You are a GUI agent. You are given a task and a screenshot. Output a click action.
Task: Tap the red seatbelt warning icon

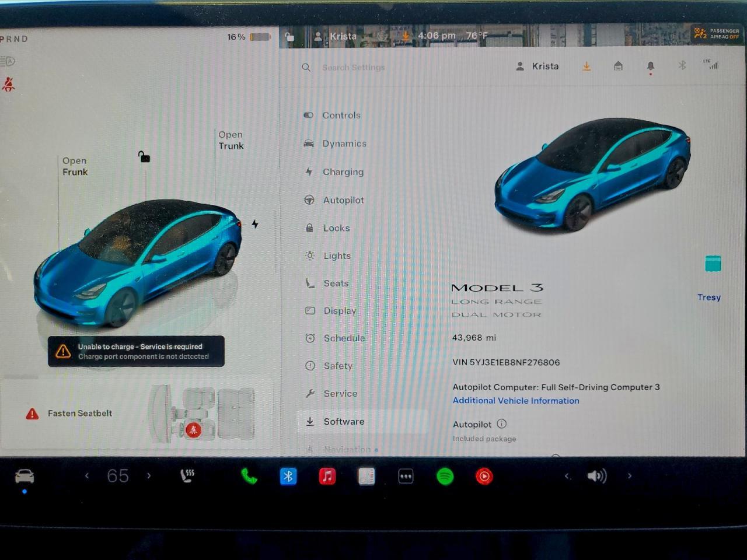pos(8,85)
